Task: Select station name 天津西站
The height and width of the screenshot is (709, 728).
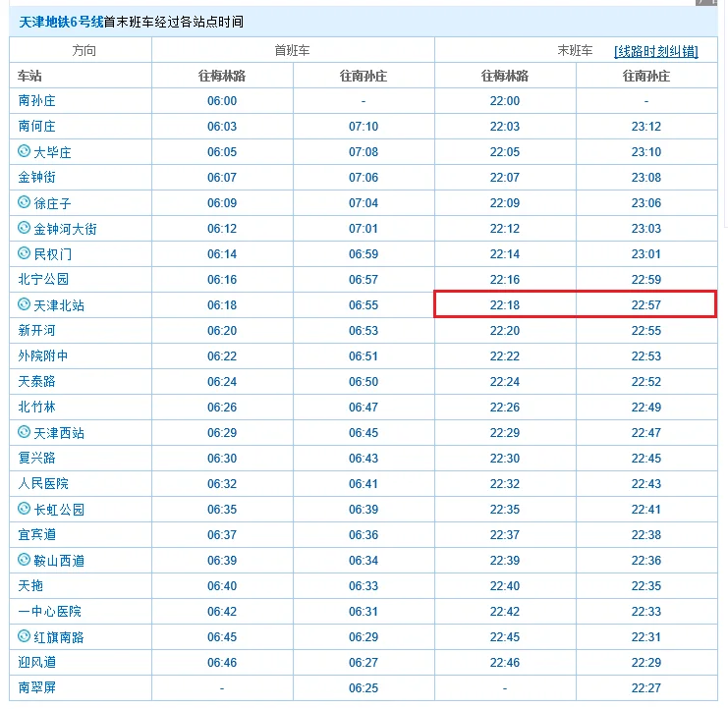Action: tap(59, 433)
